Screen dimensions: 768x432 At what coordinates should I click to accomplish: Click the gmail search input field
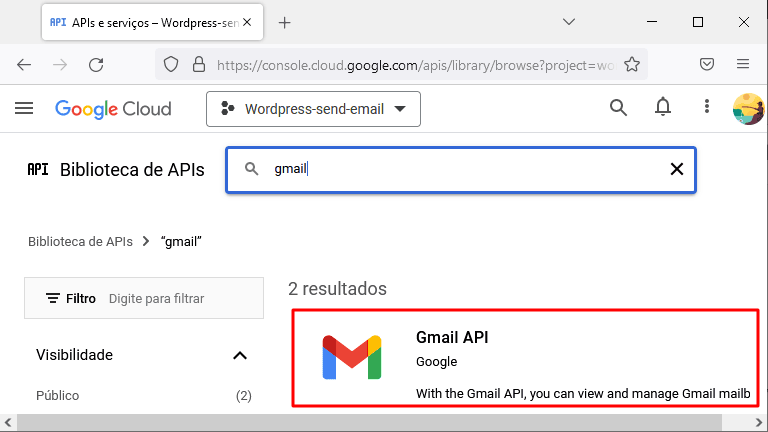click(x=460, y=169)
